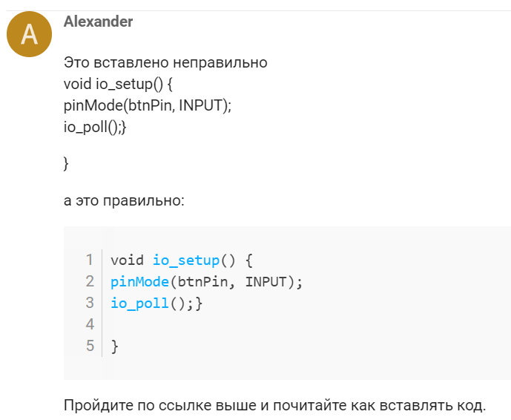This screenshot has width=511, height=420.
Task: Click line number 1 in code block
Action: pos(90,260)
